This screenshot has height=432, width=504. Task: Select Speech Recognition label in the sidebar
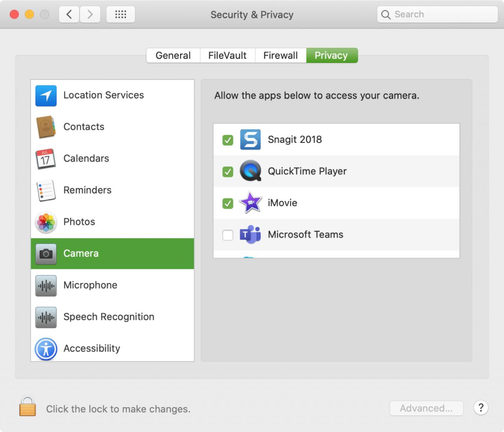tap(109, 317)
